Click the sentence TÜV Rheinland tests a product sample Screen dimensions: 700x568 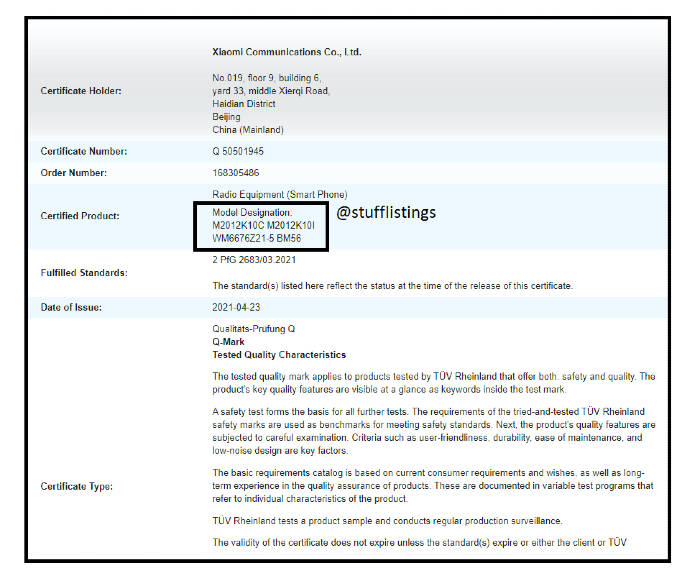pos(387,521)
